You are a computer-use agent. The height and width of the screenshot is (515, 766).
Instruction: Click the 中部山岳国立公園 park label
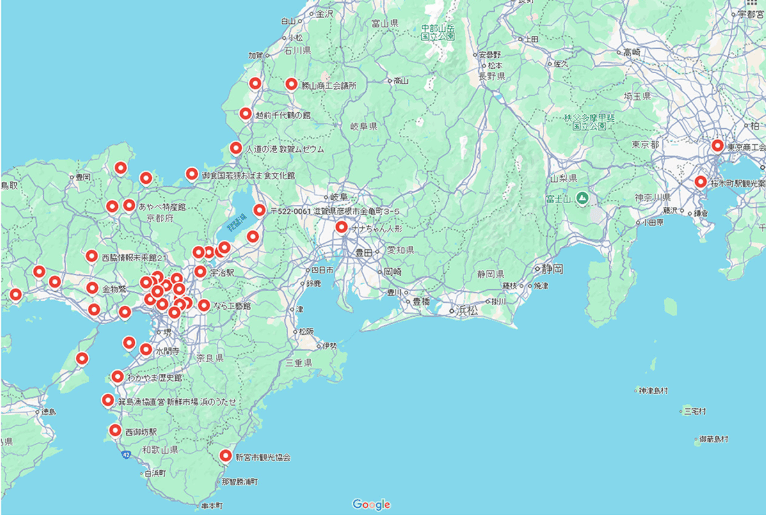click(438, 32)
